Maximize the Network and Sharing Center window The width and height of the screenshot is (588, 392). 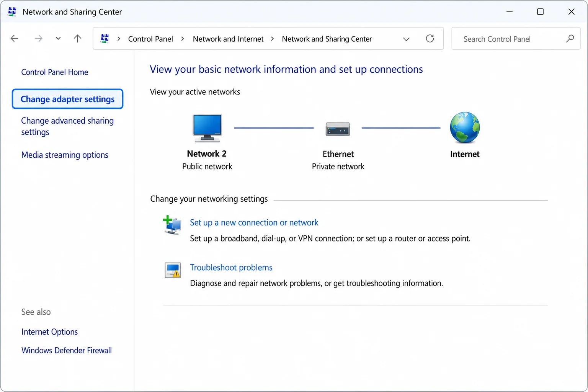coord(540,11)
